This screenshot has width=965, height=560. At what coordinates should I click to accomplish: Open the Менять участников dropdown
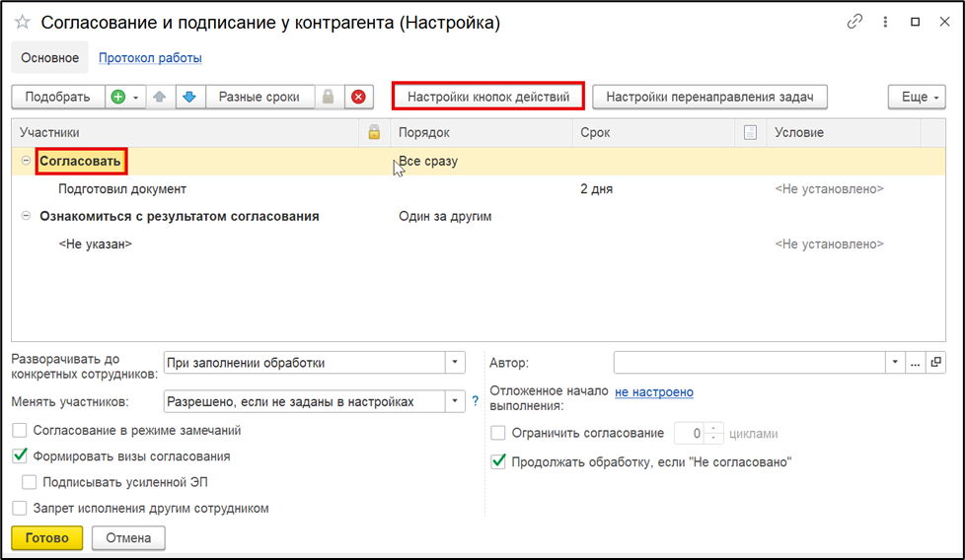455,401
